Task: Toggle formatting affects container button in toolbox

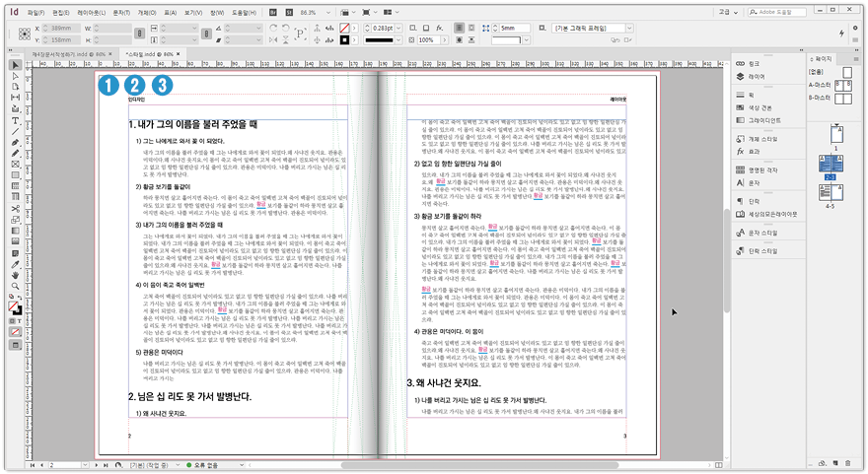Action: tap(12, 321)
